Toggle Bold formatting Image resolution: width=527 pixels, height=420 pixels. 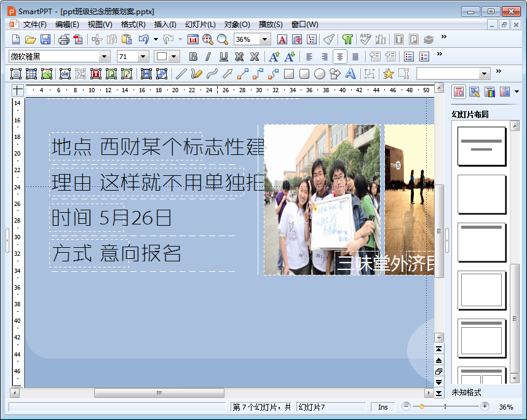(193, 57)
